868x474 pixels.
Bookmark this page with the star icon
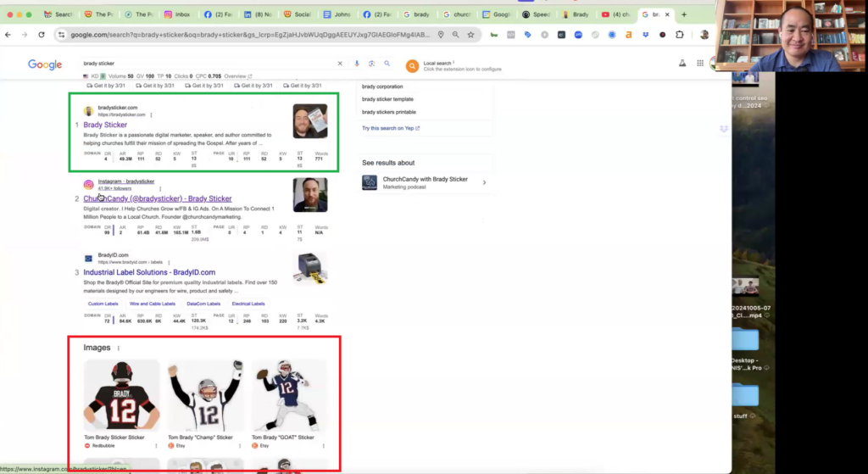470,34
